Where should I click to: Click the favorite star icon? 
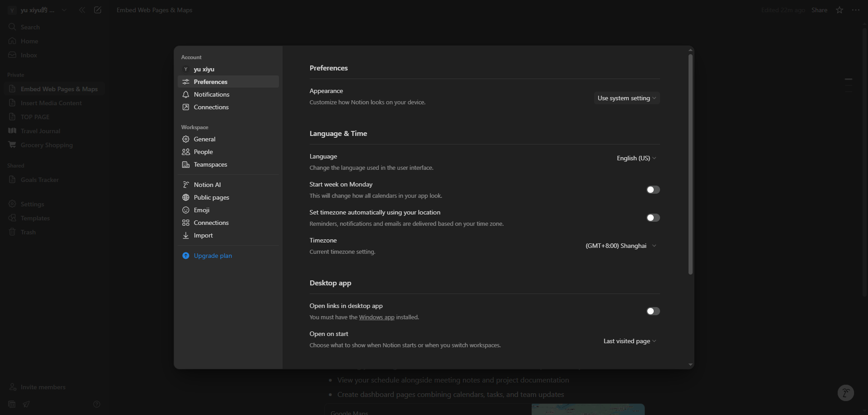[x=840, y=10]
